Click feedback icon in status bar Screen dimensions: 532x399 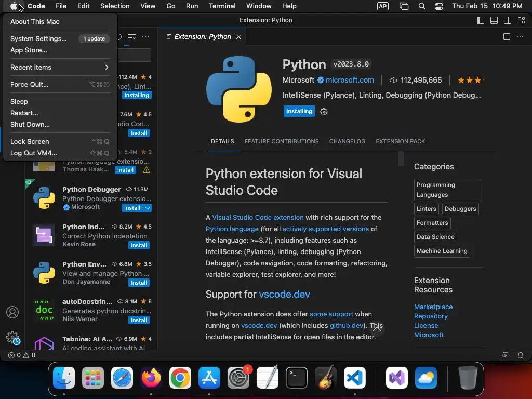[505, 355]
